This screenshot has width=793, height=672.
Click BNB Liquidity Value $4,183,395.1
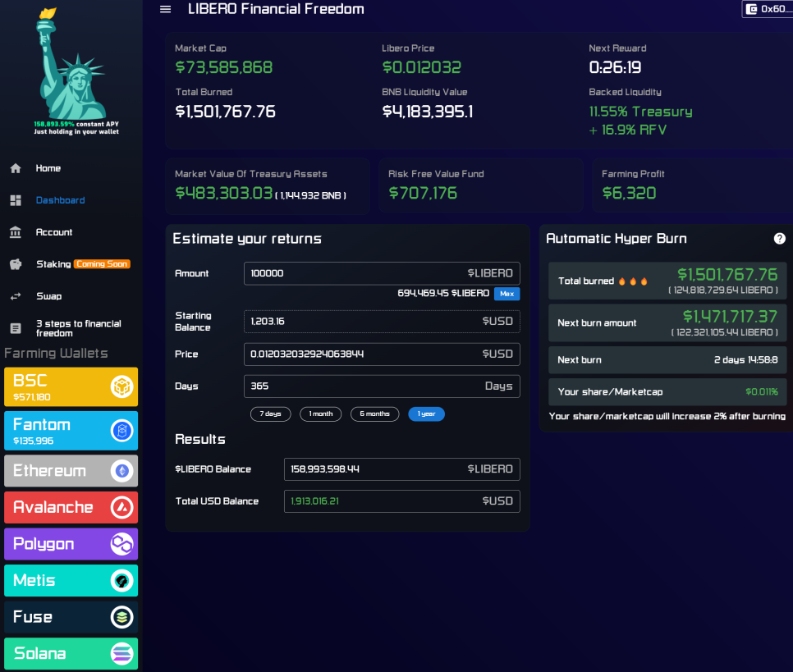click(428, 112)
